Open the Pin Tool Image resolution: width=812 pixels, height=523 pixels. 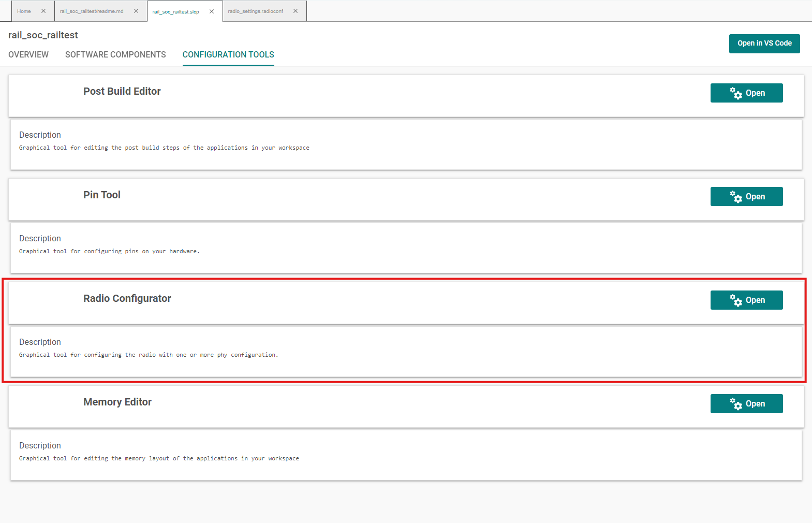point(746,197)
